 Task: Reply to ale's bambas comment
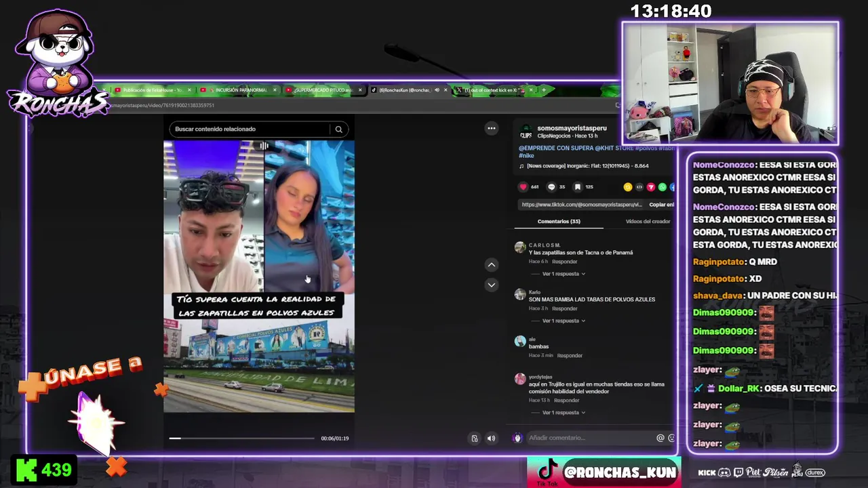(x=570, y=355)
